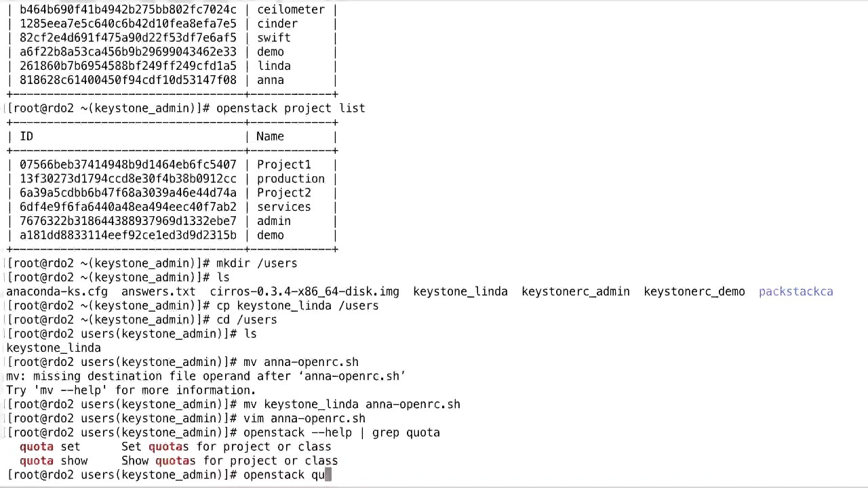Screen dimensions: 868x488
Task: Select the Project1 row ID
Action: click(128, 165)
